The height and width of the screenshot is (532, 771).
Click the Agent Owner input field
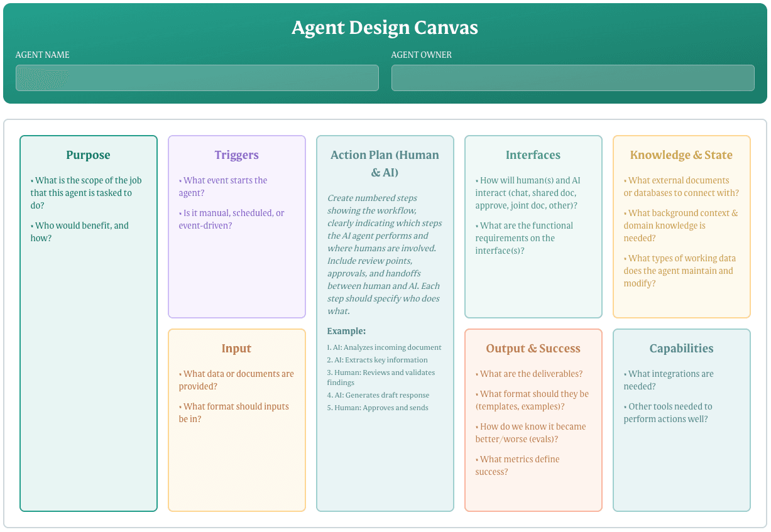pos(572,78)
